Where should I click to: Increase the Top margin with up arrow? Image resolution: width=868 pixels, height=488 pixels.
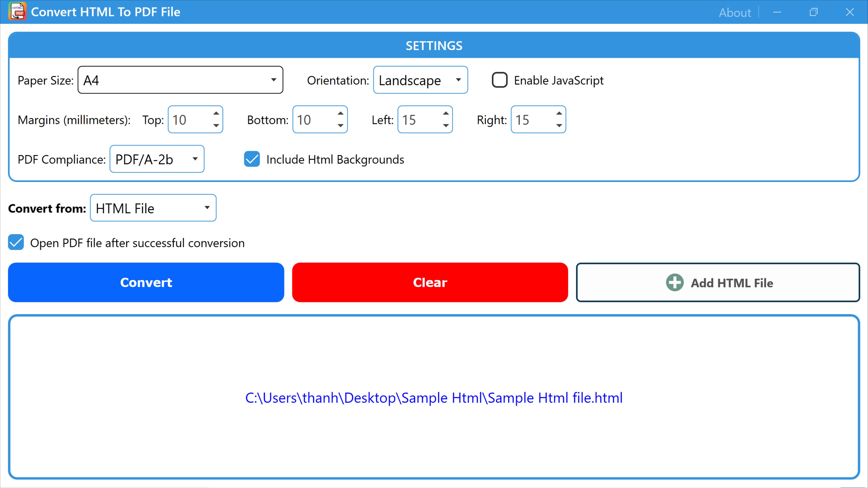pyautogui.click(x=216, y=113)
